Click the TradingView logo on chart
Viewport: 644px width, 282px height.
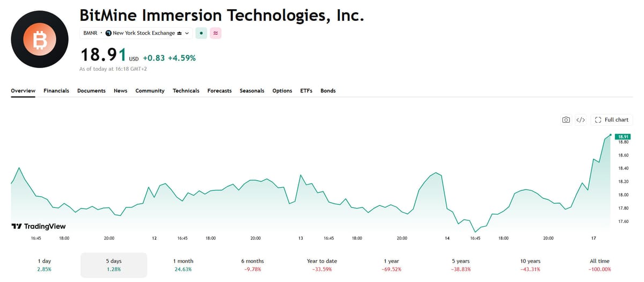[39, 226]
